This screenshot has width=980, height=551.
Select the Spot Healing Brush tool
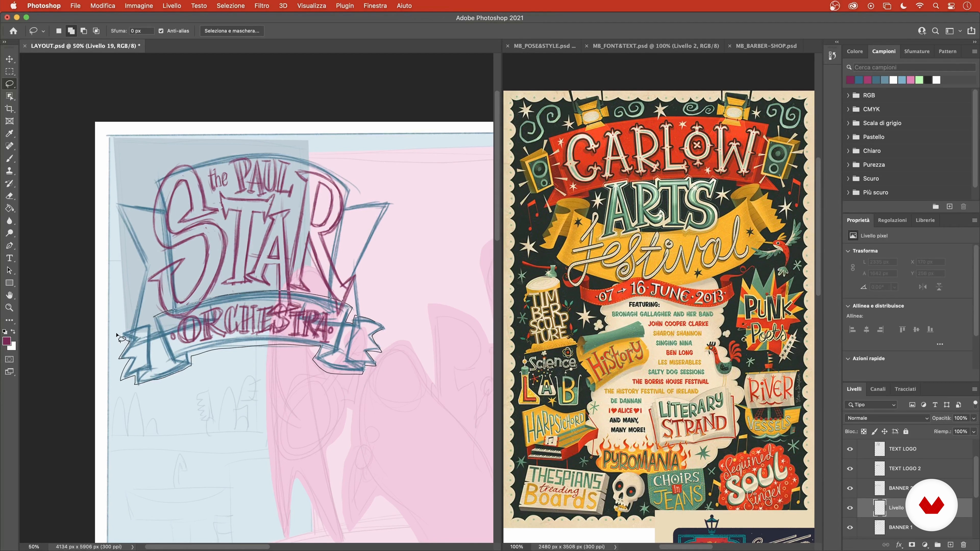click(9, 146)
